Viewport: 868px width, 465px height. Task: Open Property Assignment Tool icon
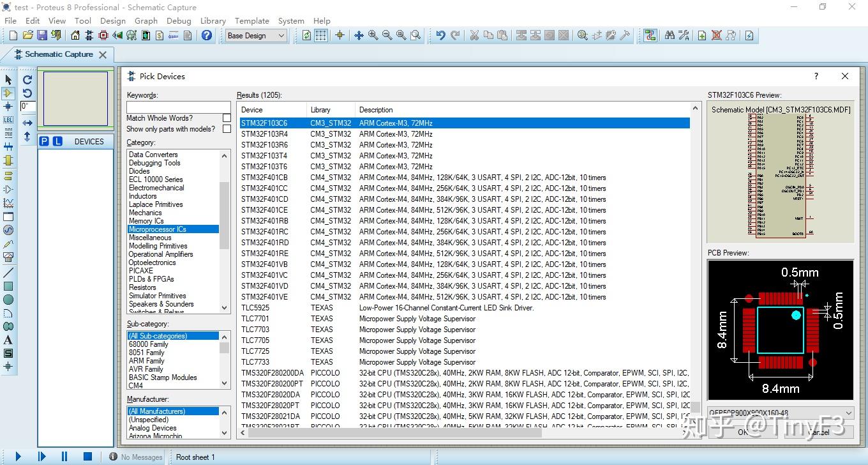(x=684, y=36)
